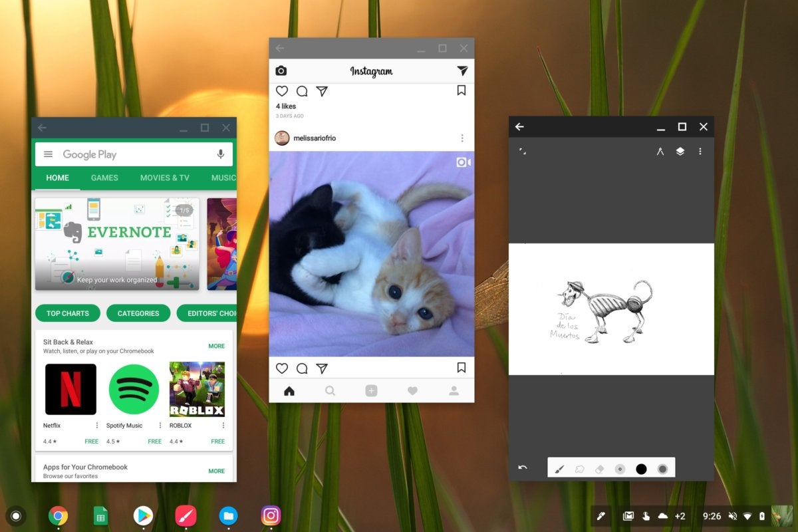798x532 pixels.
Task: Comment on the kitten video post
Action: (302, 368)
